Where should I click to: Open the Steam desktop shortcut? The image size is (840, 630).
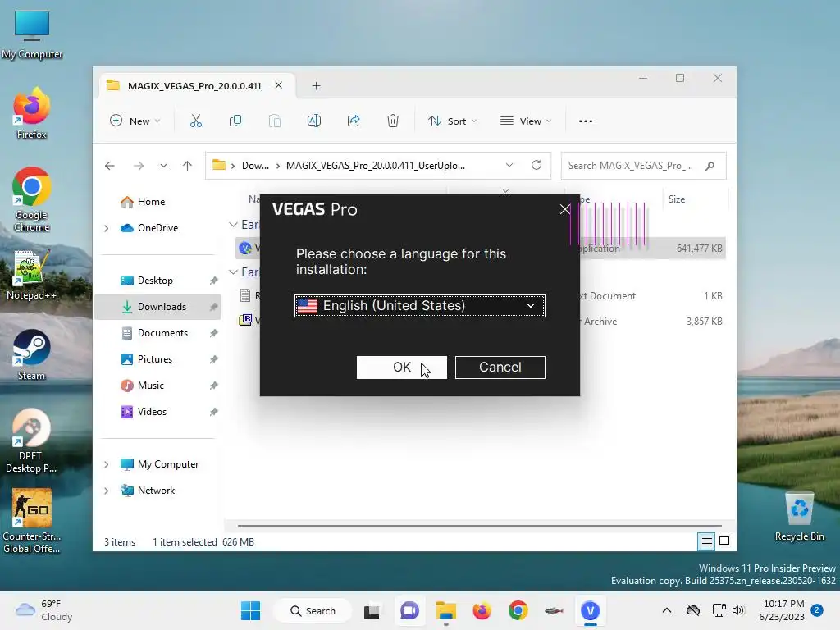(x=32, y=354)
